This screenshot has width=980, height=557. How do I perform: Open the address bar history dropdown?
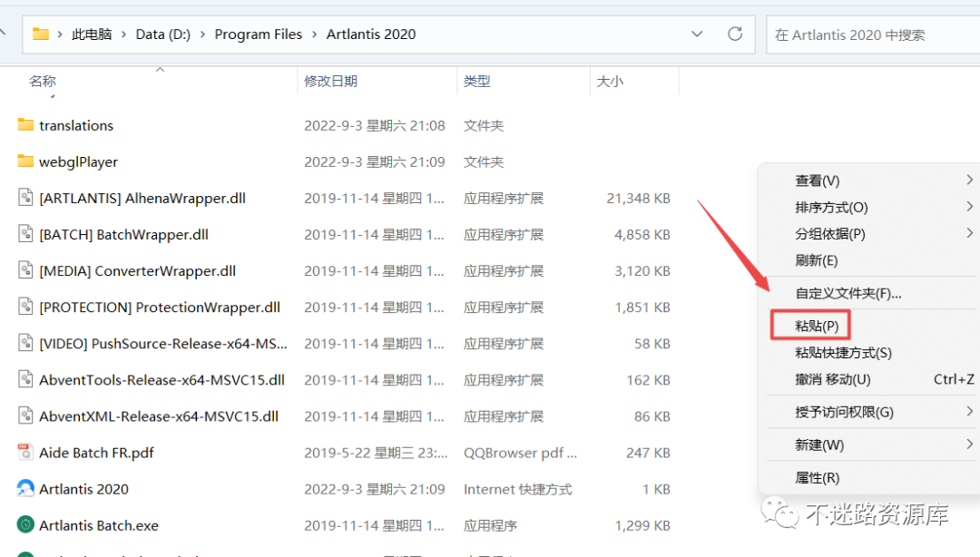[x=697, y=34]
